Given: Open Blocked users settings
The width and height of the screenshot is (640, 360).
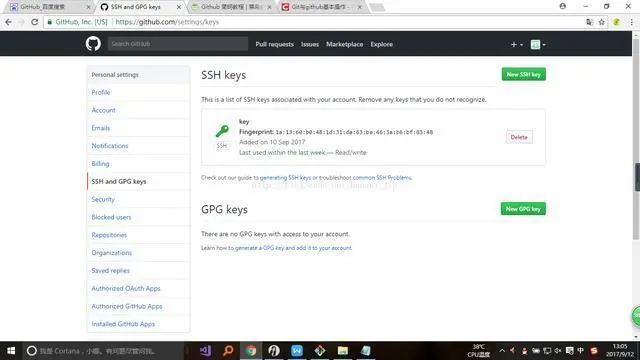Looking at the screenshot, I should [x=138, y=217].
